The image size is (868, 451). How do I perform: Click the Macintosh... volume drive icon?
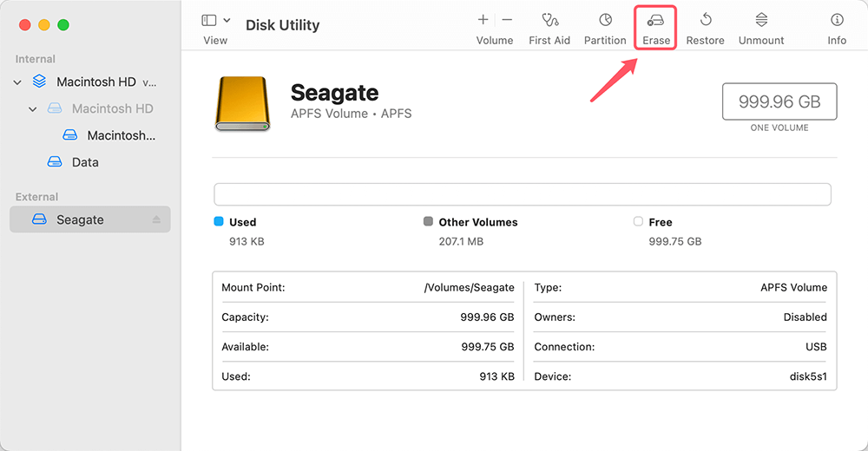point(69,134)
